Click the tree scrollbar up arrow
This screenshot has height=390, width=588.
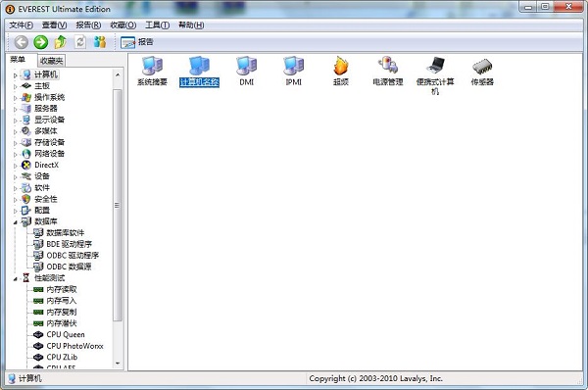click(x=118, y=75)
